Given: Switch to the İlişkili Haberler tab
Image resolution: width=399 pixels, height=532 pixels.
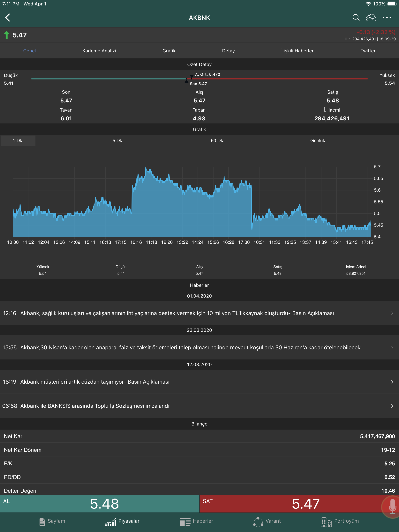Looking at the screenshot, I should (x=297, y=51).
